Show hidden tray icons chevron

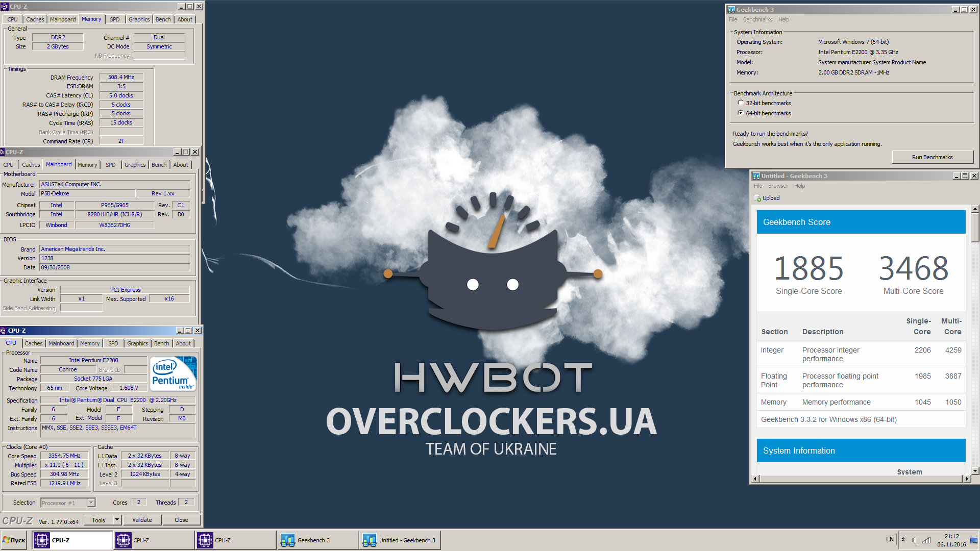pyautogui.click(x=903, y=540)
